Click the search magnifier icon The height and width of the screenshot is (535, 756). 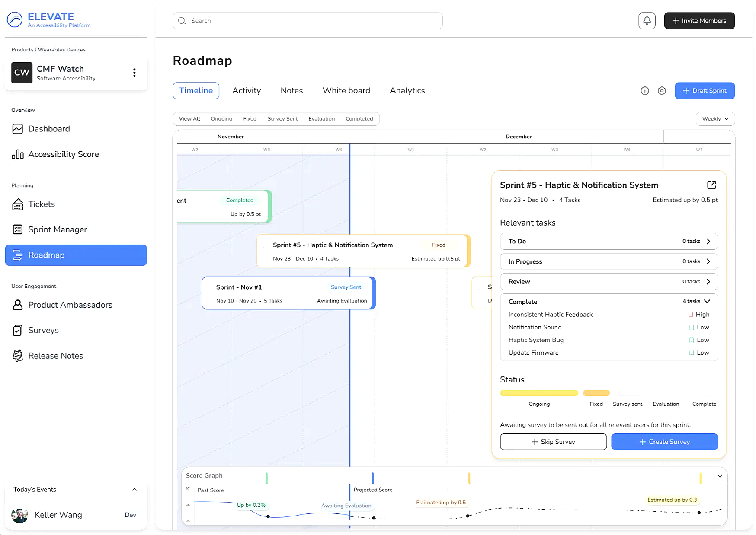(x=182, y=21)
